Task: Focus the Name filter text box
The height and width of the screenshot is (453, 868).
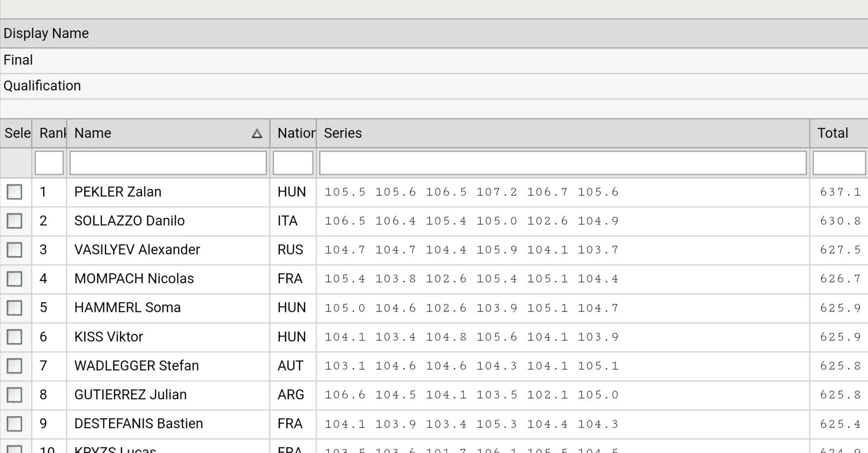Action: [x=168, y=163]
